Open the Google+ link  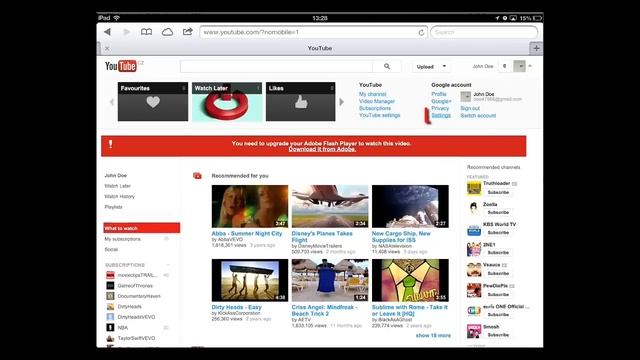pyautogui.click(x=441, y=101)
